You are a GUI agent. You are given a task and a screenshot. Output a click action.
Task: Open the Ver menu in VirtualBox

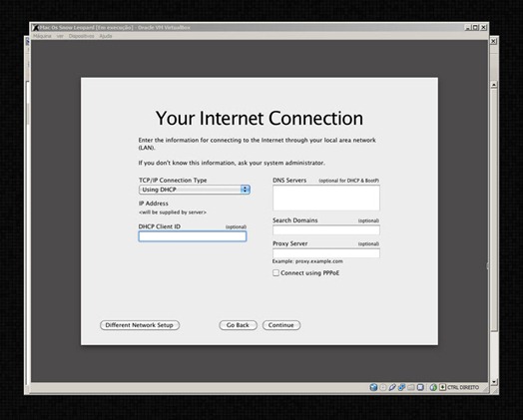click(60, 36)
